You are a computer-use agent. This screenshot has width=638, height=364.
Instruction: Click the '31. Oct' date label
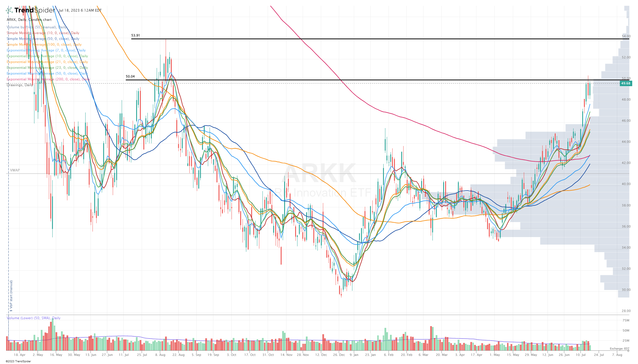(x=268, y=355)
